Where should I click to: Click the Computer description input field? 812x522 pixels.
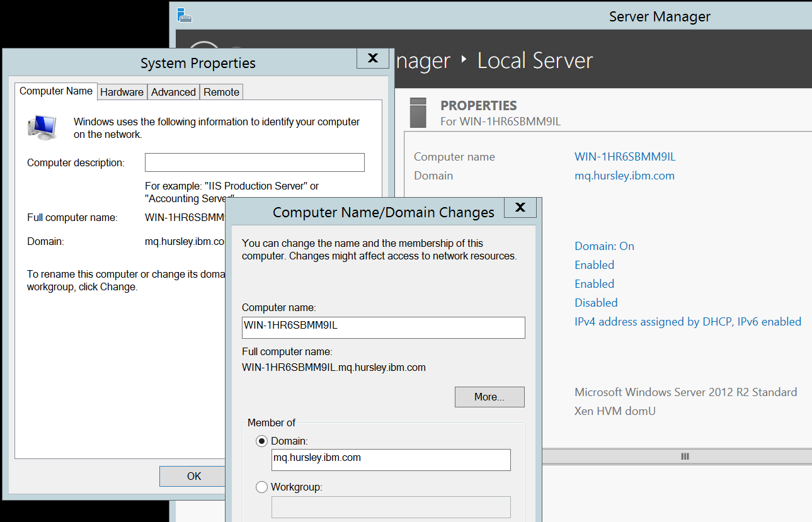click(x=254, y=162)
